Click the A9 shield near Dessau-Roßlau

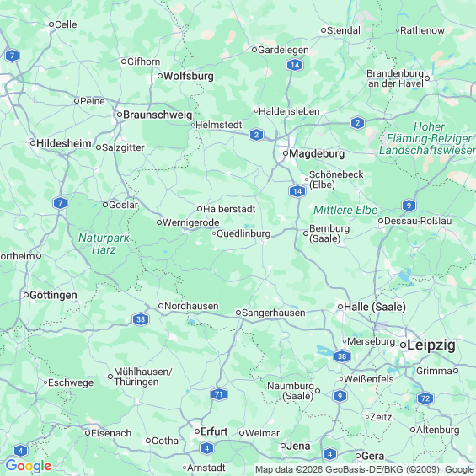[x=409, y=206]
